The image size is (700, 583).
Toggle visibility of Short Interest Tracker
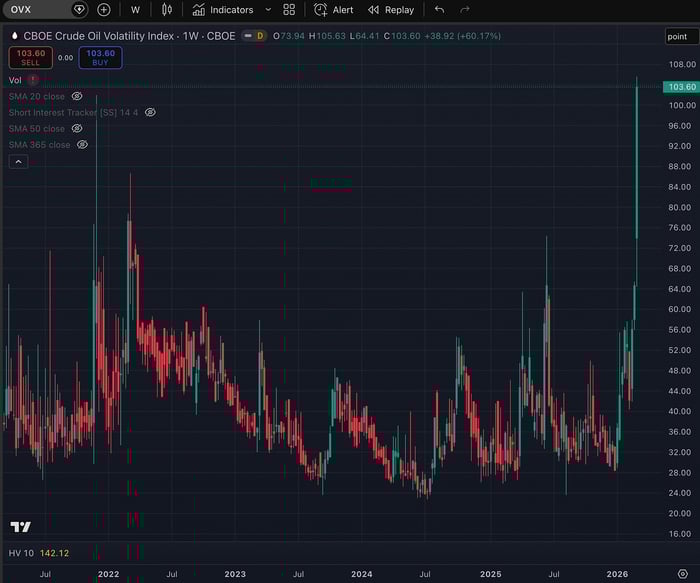click(x=150, y=113)
